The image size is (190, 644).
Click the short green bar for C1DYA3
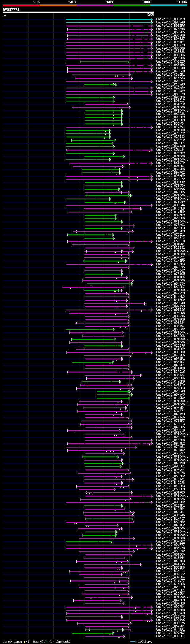101,85
